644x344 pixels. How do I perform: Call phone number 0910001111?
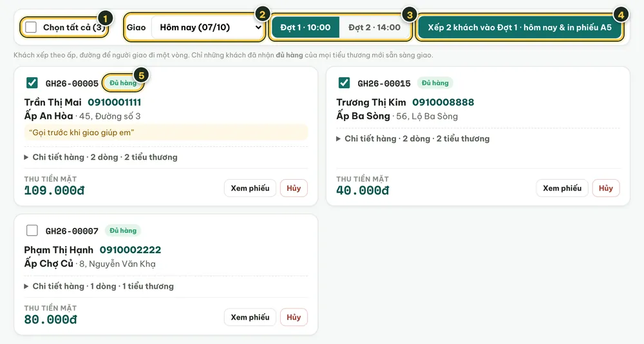(114, 102)
